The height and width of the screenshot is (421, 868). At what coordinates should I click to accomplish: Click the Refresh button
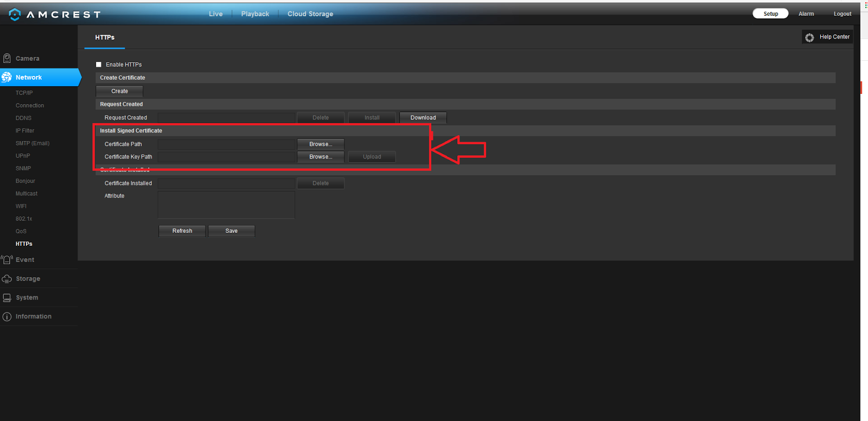pyautogui.click(x=182, y=231)
